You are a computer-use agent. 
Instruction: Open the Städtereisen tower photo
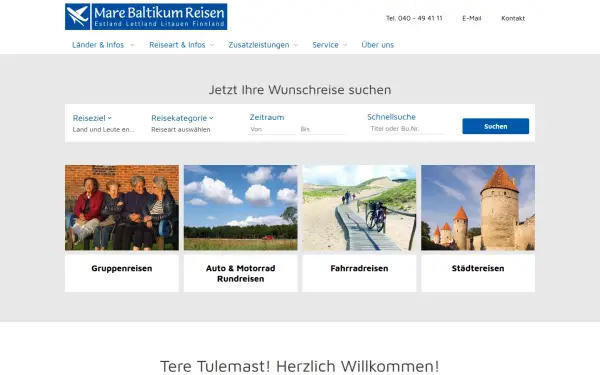pos(478,208)
